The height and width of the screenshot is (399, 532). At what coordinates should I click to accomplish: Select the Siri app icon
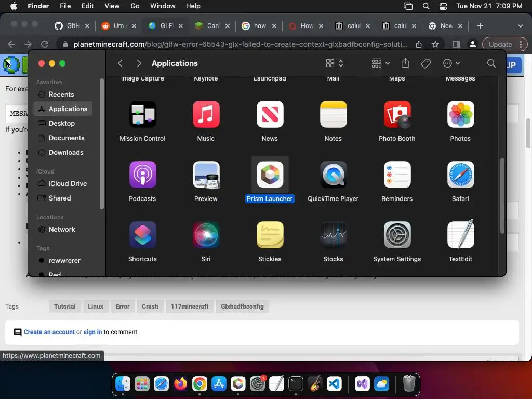pyautogui.click(x=206, y=235)
